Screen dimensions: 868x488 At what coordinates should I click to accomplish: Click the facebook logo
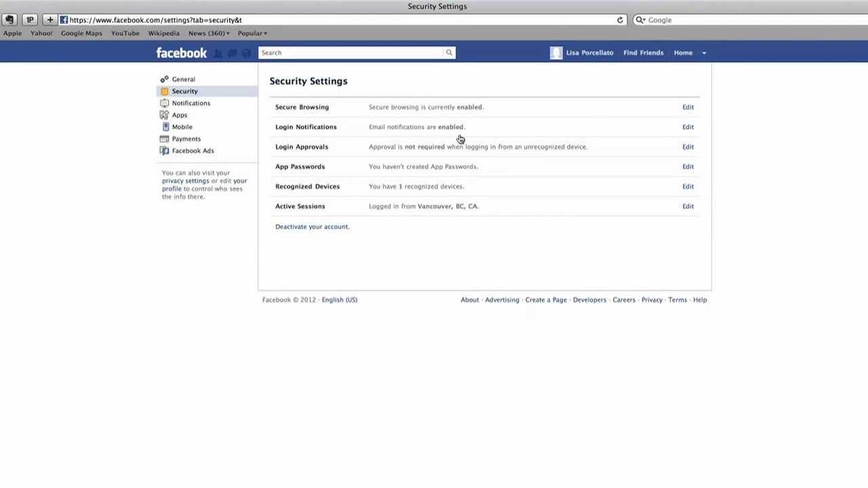[x=181, y=53]
